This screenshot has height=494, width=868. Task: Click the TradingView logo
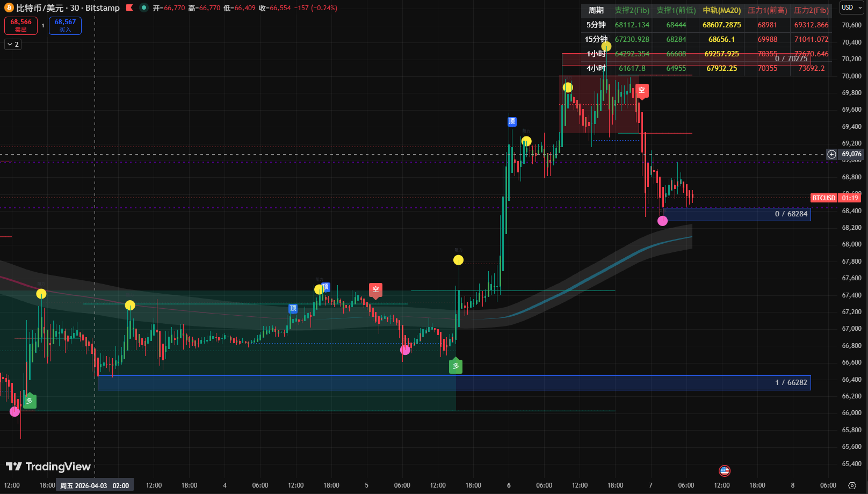48,467
